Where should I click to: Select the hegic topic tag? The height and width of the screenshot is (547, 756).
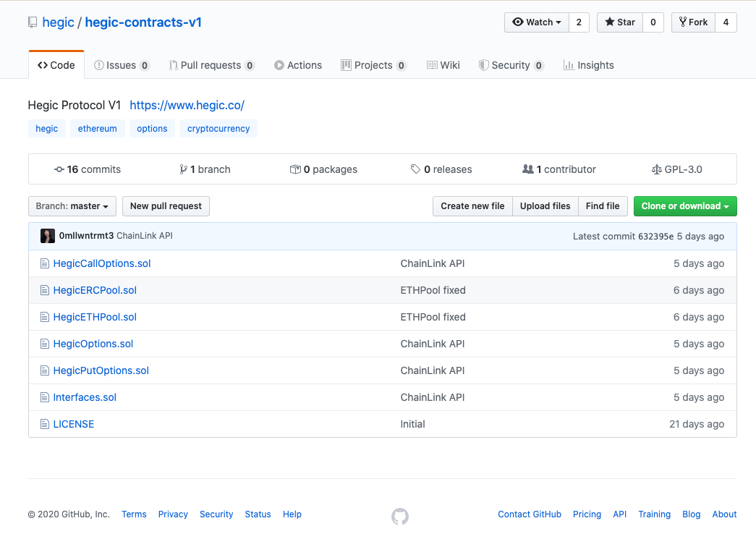(x=47, y=129)
